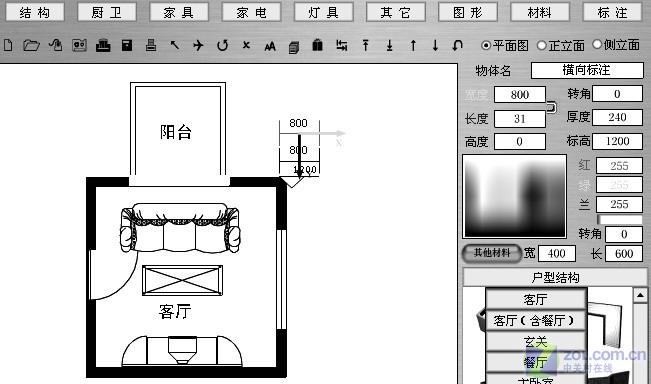This screenshot has width=651, height=384.
Task: Choose 客厅(含餐厅) from the room list
Action: tap(536, 320)
